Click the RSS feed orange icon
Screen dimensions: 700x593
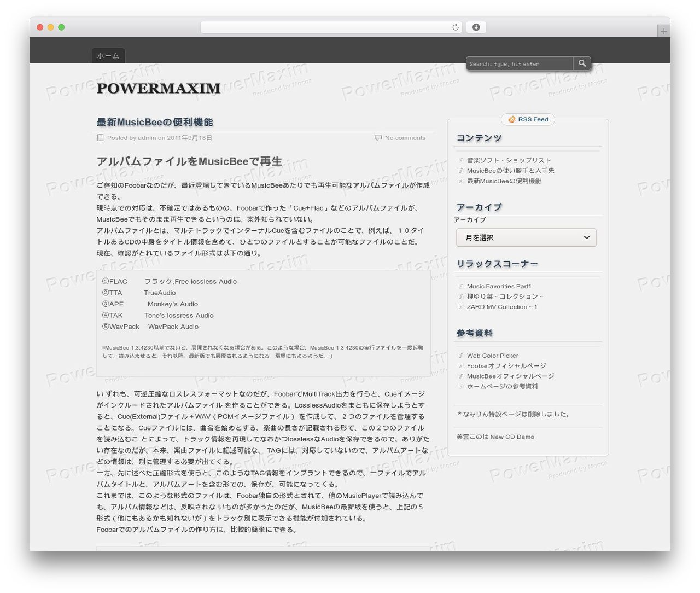point(512,119)
